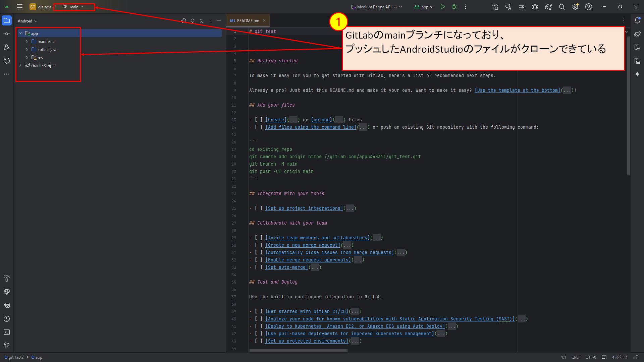Open Running Devices on right sidebar
The width and height of the screenshot is (644, 362).
pos(637,61)
